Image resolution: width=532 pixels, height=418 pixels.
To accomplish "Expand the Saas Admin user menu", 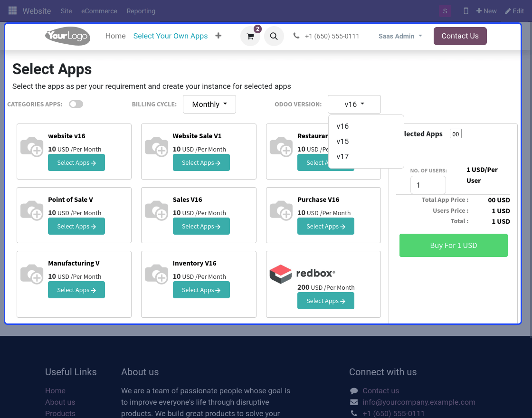I will point(400,36).
